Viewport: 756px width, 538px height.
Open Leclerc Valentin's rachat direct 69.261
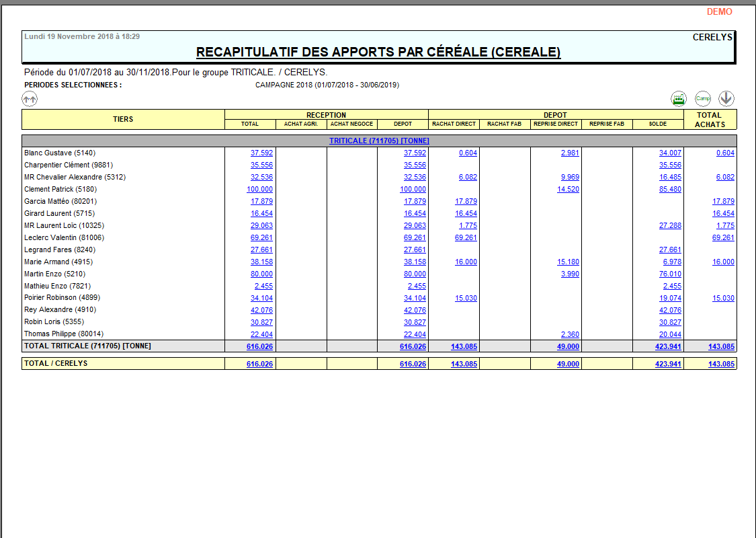(x=466, y=238)
